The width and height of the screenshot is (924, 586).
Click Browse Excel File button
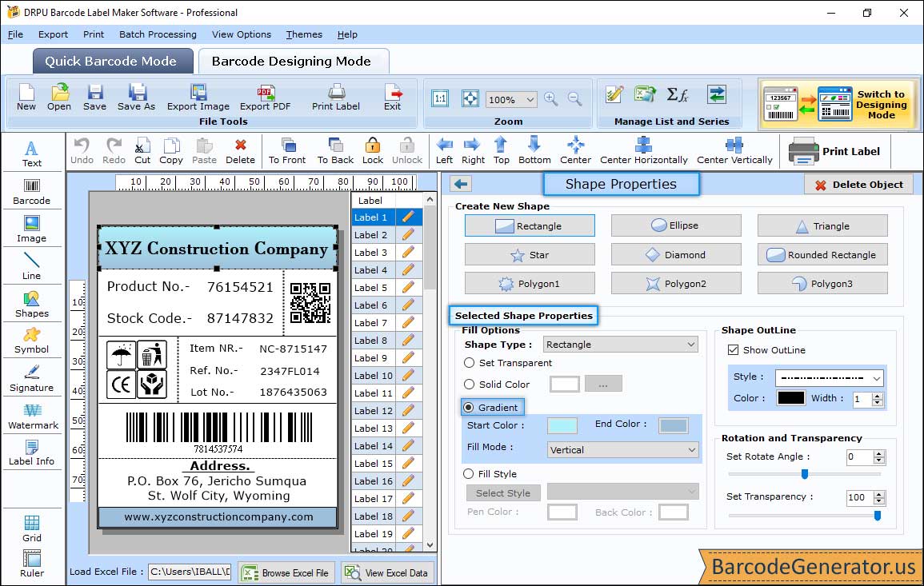(x=286, y=572)
